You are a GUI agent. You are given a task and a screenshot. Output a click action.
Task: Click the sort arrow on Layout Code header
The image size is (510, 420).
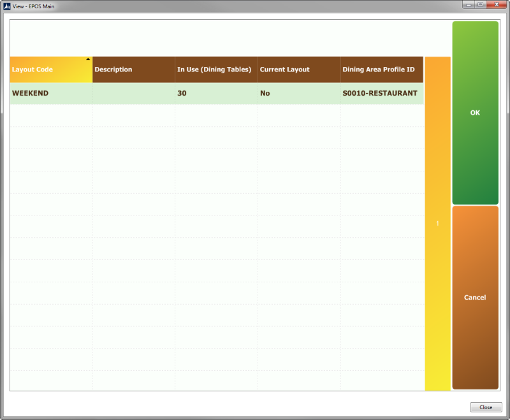pyautogui.click(x=88, y=59)
